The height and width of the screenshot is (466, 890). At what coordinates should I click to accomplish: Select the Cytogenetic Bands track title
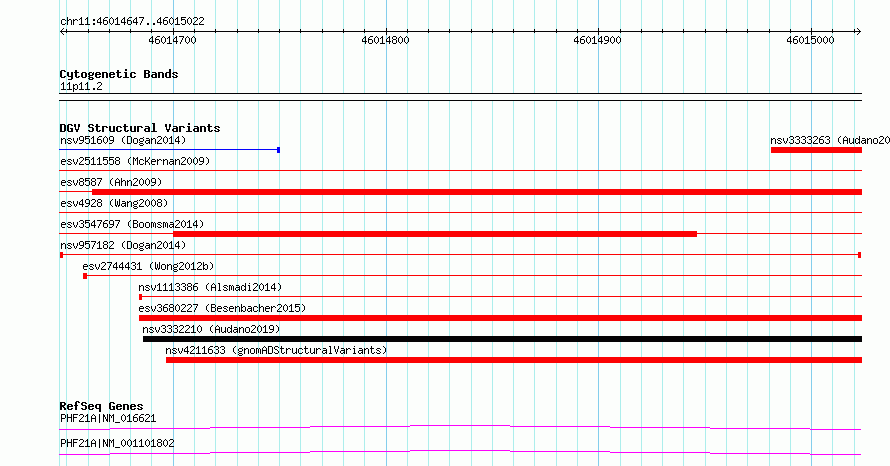(x=119, y=74)
